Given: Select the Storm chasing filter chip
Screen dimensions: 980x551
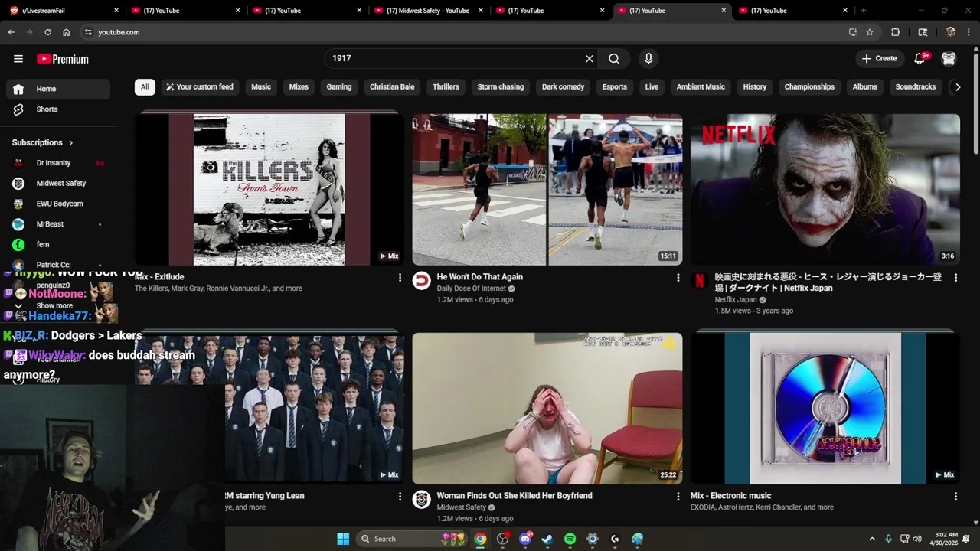Looking at the screenshot, I should tap(501, 86).
